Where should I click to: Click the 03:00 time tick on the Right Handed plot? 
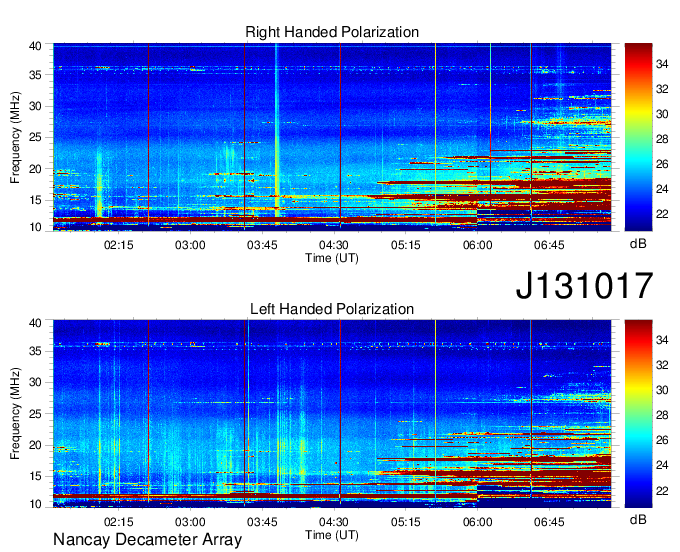tap(190, 245)
